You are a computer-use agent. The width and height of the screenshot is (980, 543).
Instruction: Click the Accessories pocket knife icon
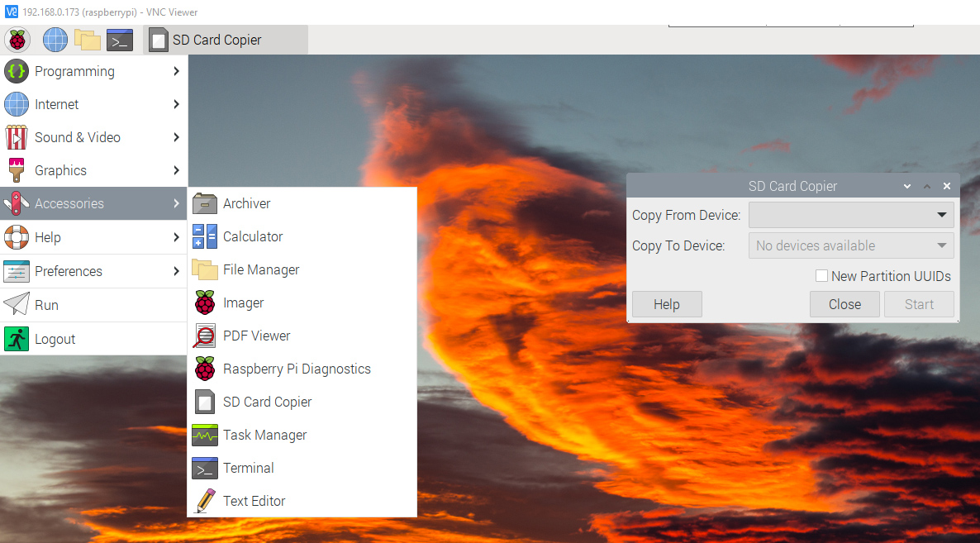pos(17,203)
